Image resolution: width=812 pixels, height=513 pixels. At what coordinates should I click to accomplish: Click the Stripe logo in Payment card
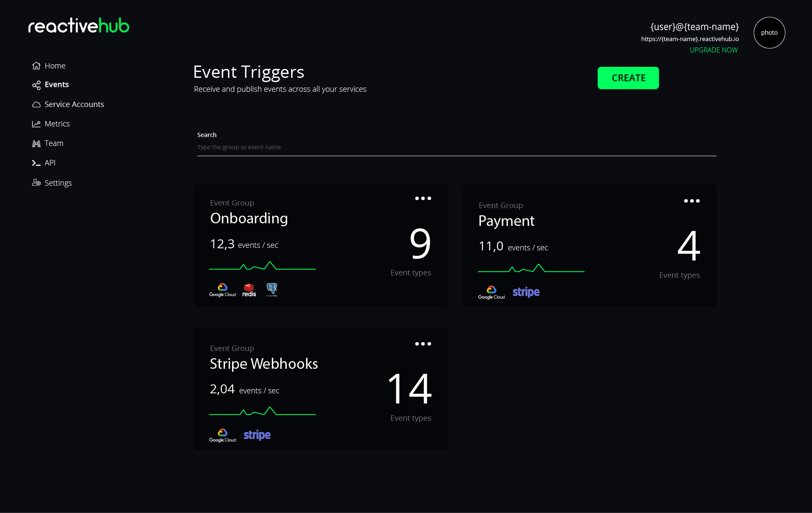click(x=526, y=292)
